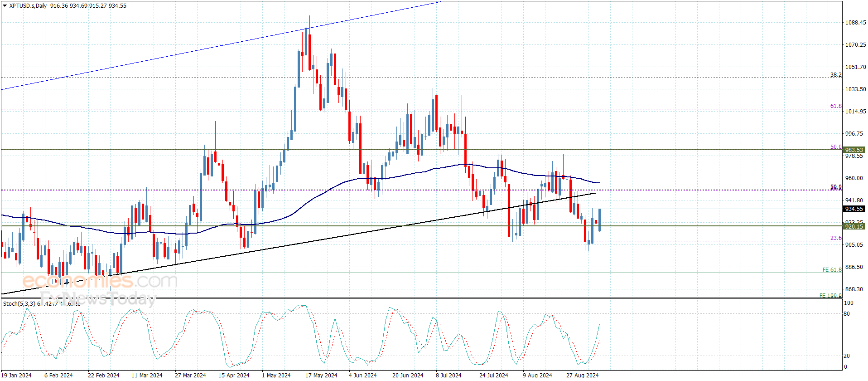Select the FE 100.0 expansion label
This screenshot has height=381, width=868.
pyautogui.click(x=830, y=296)
